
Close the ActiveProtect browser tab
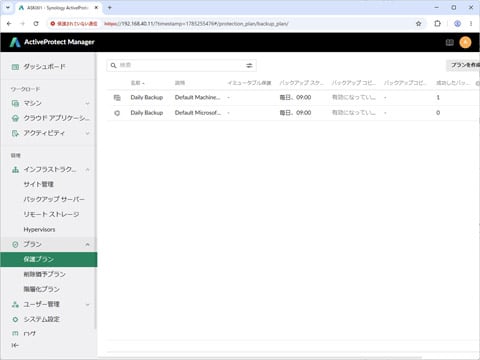tap(96, 7)
